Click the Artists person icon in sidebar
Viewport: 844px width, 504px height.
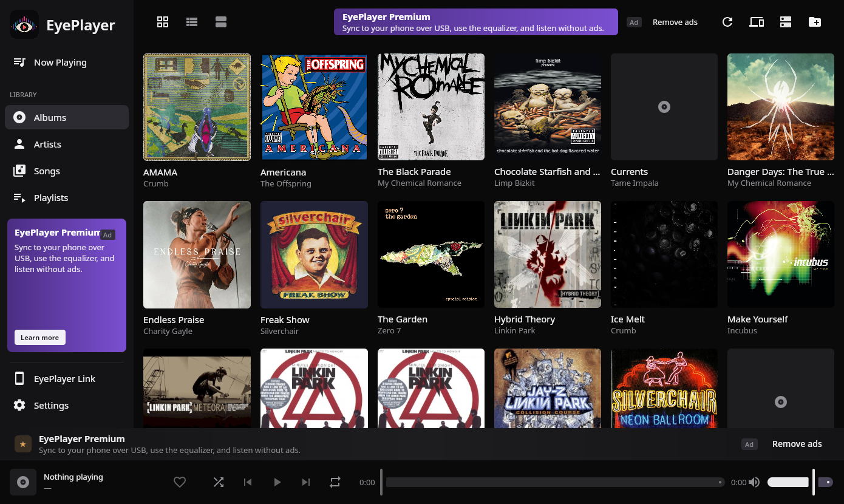pos(19,144)
